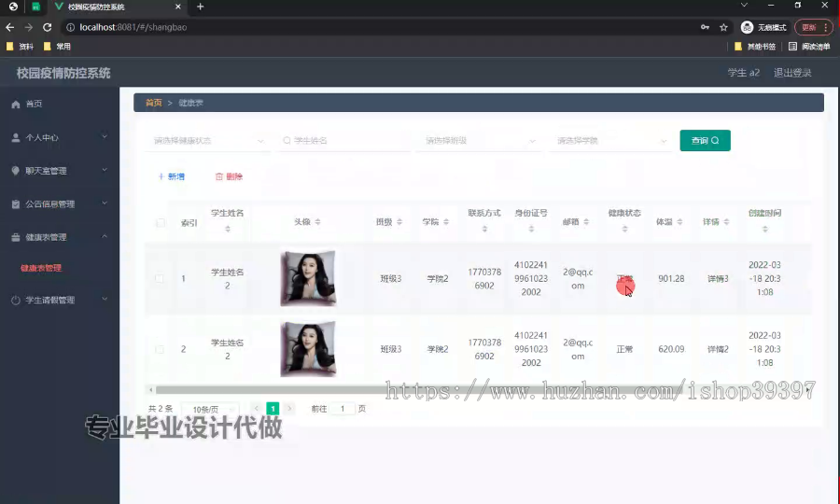The image size is (840, 504).
Task: Sort by 详情 column arrows
Action: (x=726, y=222)
